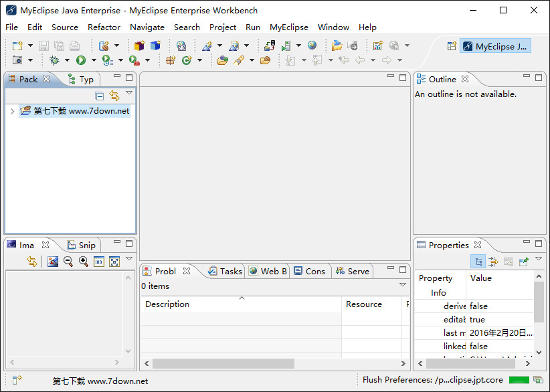Screen dimensions: 550x392
Task: Select the MyEclipse Java perspective button
Action: click(x=495, y=46)
